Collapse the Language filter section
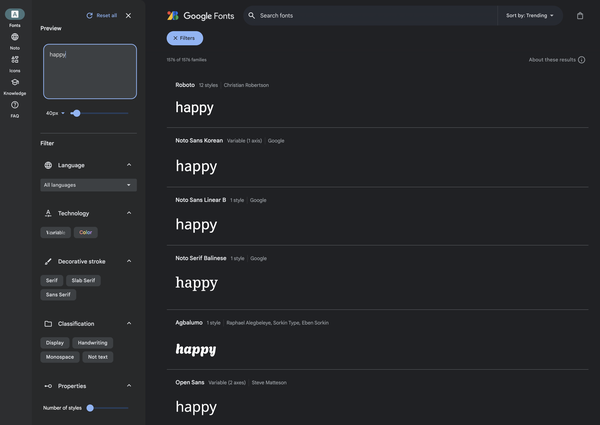This screenshot has height=425, width=600. [x=129, y=165]
